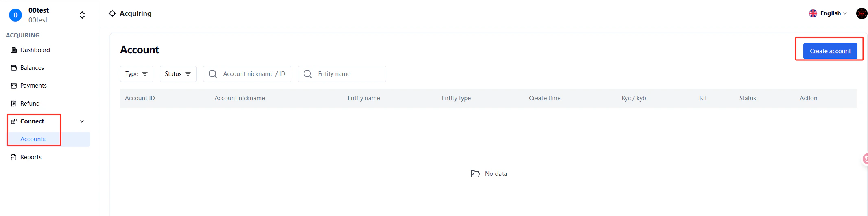Click the Refund icon in sidebar
The image size is (868, 216).
pos(13,104)
